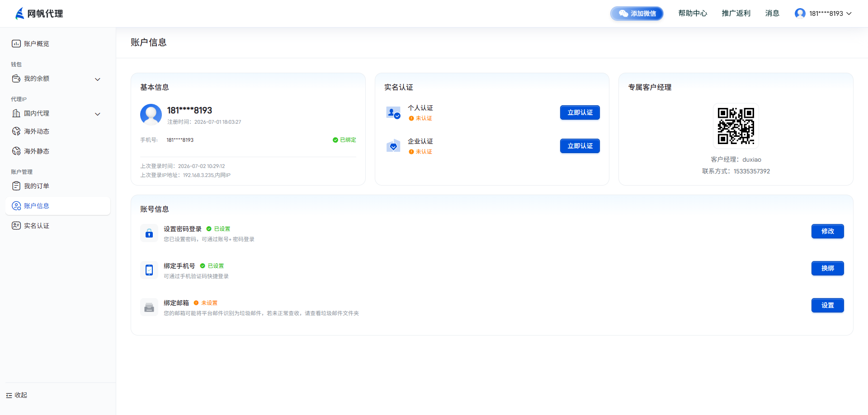Viewport: 868px width, 415px height.
Task: Open 推广返利 in top navigation
Action: 736,14
